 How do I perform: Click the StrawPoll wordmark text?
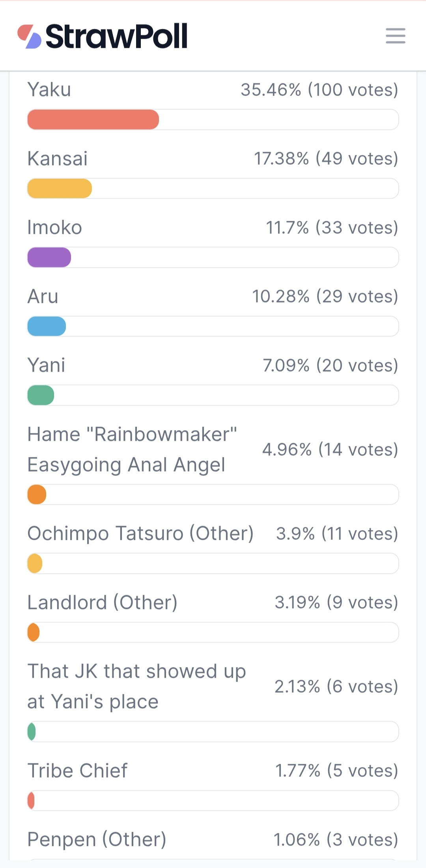coord(116,36)
